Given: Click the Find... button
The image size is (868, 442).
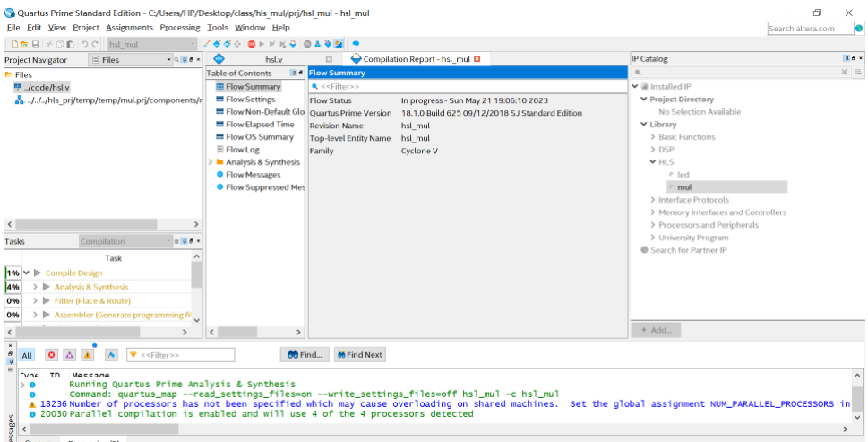Looking at the screenshot, I should 305,355.
